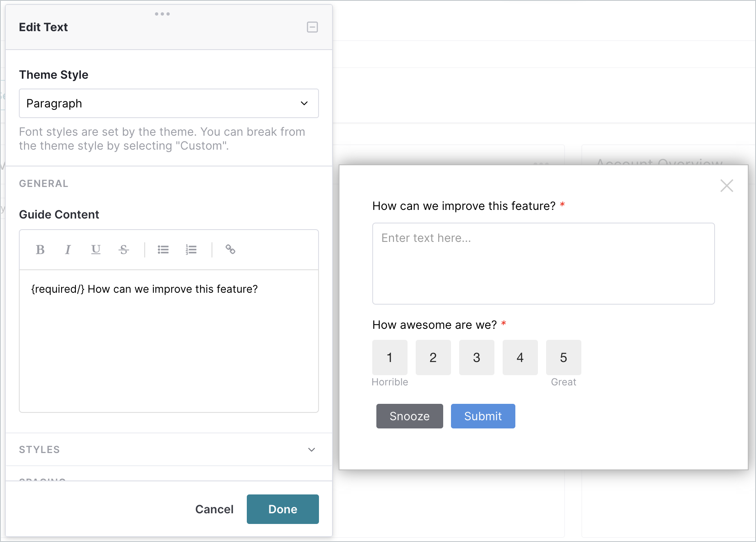Insert a bulleted list
The image size is (756, 542).
point(163,249)
